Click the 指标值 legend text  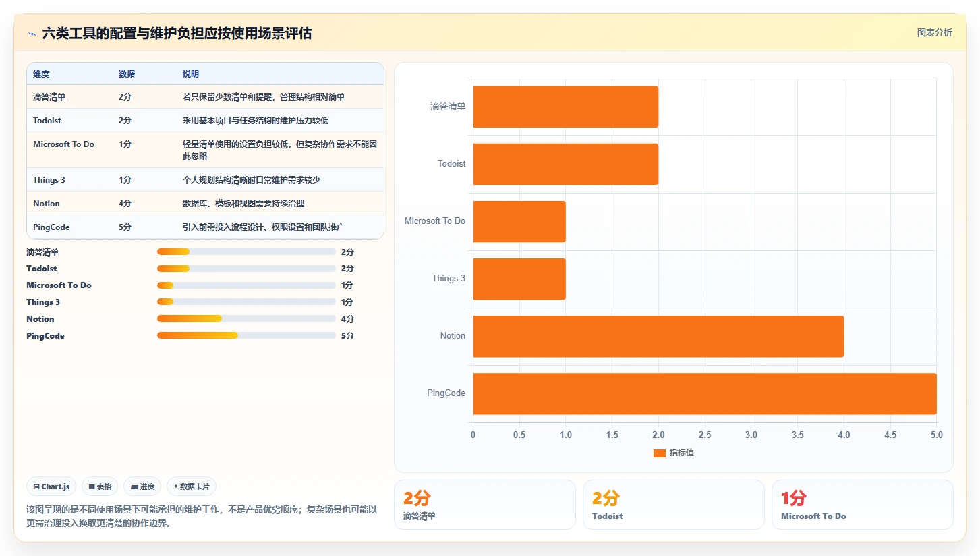(682, 453)
